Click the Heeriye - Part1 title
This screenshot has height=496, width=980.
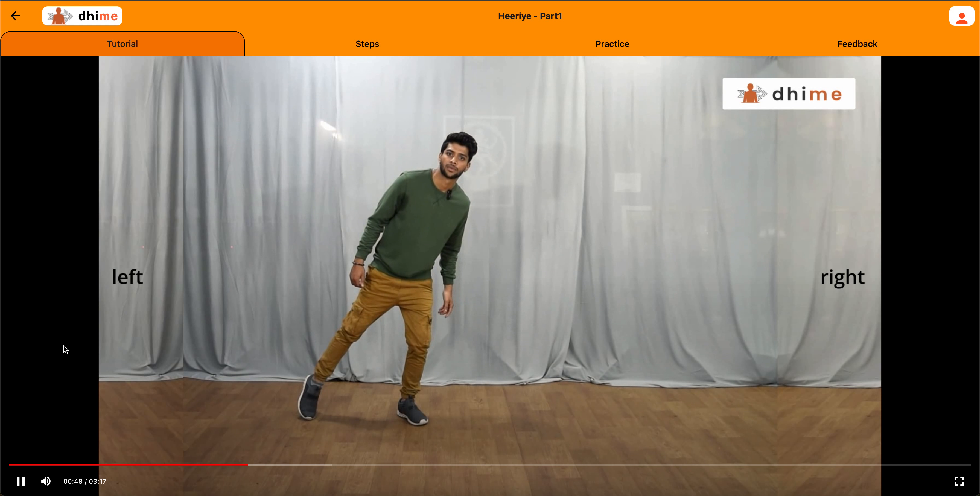pos(530,16)
